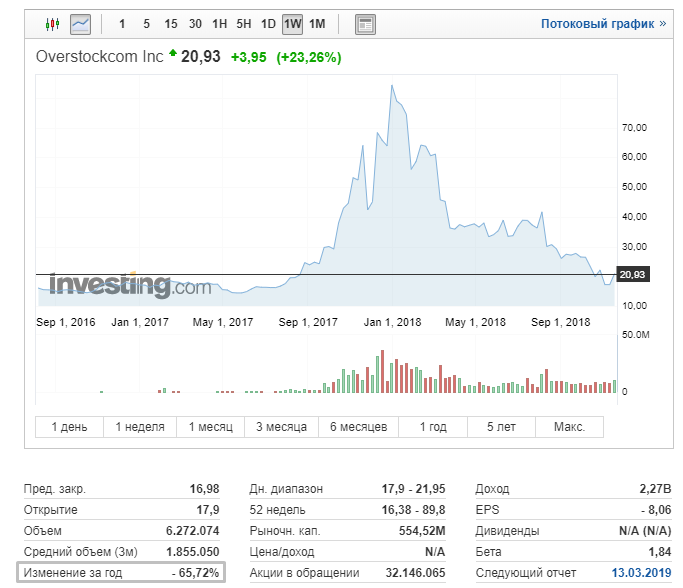Choose the 1D interval
This screenshot has width=683, height=588.
pyautogui.click(x=268, y=24)
